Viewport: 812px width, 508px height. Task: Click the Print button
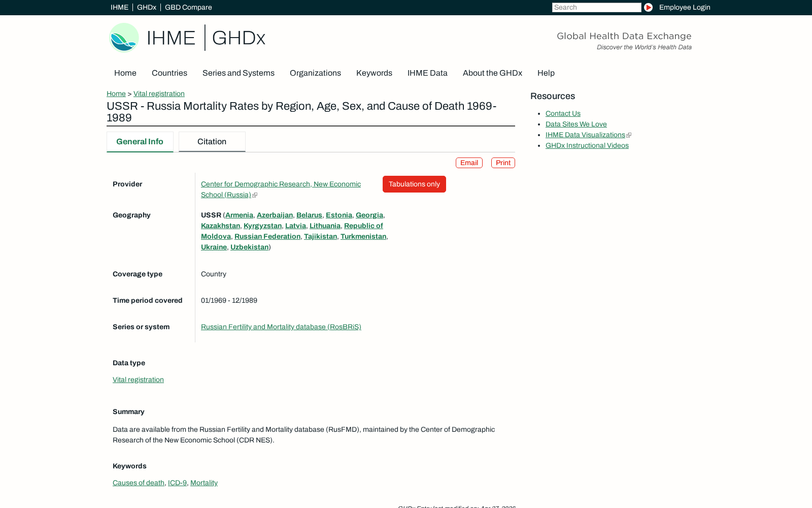(x=503, y=163)
